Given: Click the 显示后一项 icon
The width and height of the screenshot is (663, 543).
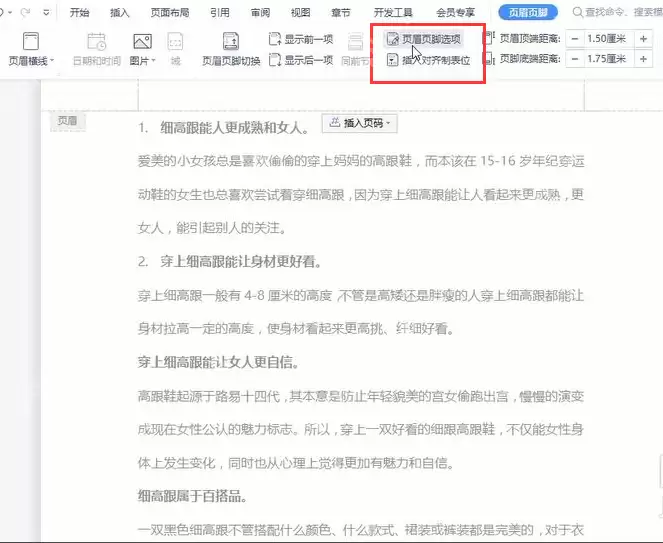Looking at the screenshot, I should (x=275, y=60).
